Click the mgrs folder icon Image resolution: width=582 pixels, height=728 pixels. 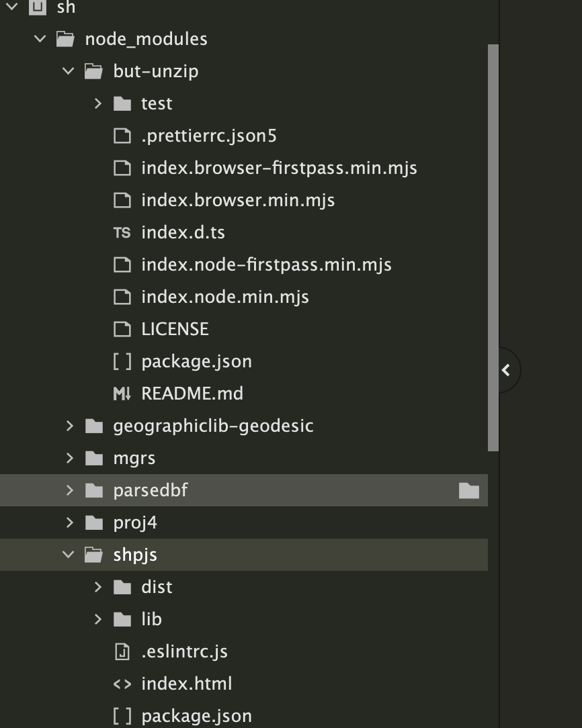[94, 458]
